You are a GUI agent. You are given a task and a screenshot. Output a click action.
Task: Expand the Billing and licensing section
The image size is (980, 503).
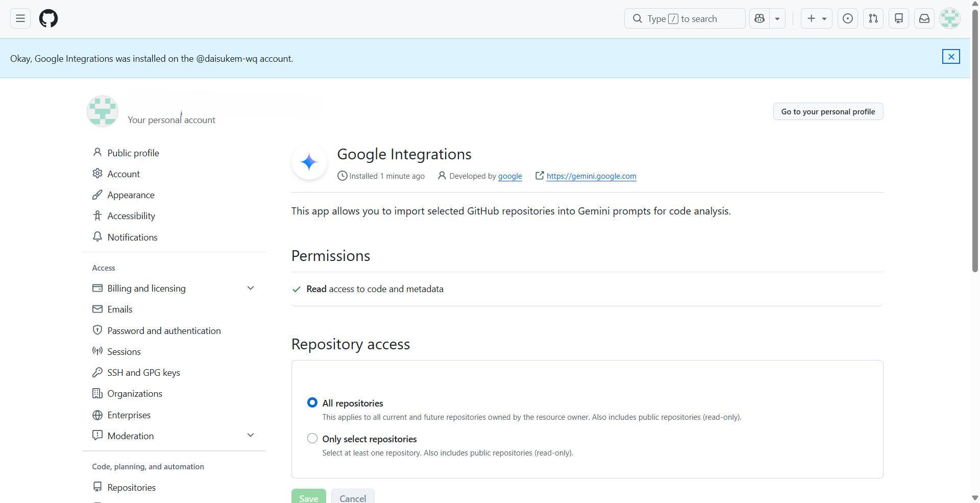point(251,288)
